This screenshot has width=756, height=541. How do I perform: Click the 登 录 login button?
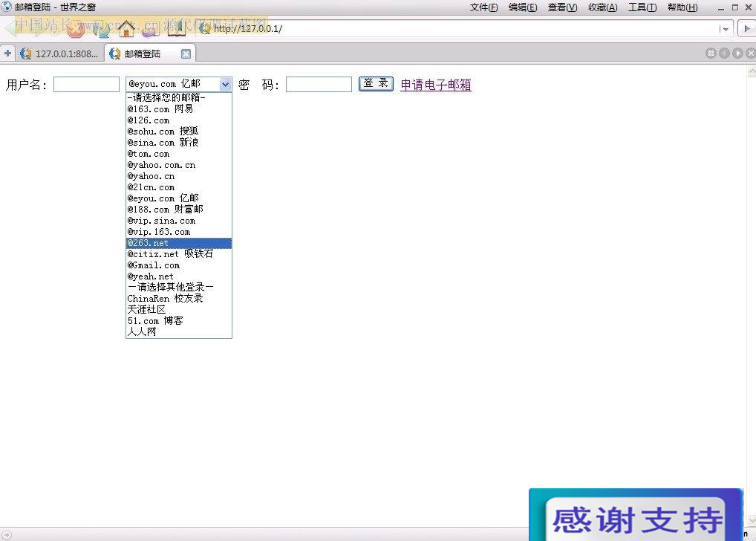click(x=376, y=83)
